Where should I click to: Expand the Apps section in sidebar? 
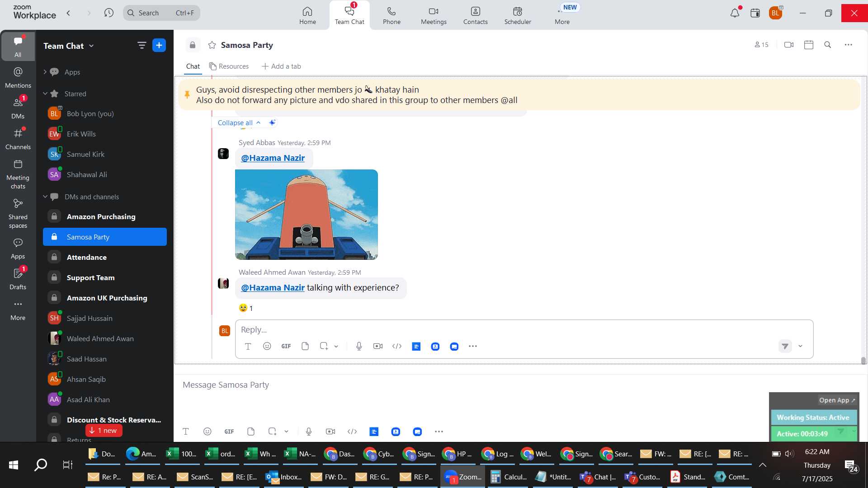point(45,72)
